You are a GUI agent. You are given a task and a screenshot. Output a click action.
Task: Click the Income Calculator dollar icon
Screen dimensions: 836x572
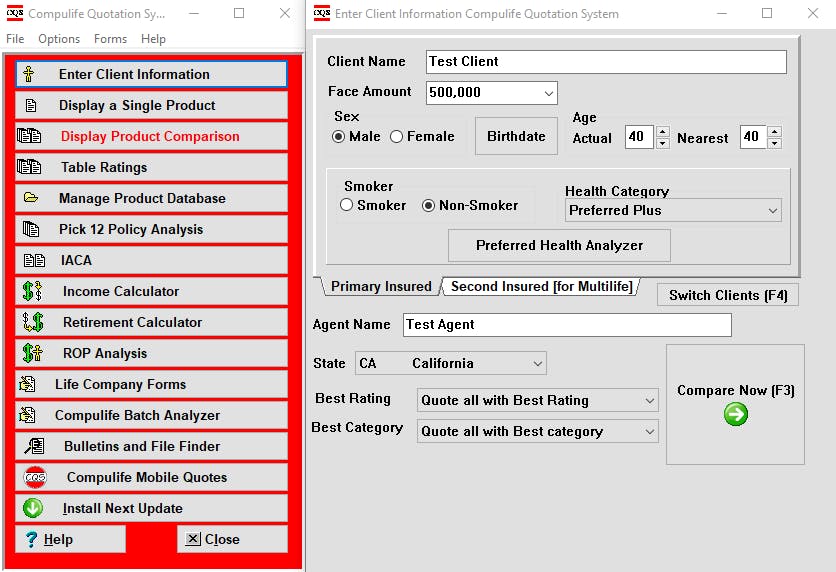tap(33, 291)
